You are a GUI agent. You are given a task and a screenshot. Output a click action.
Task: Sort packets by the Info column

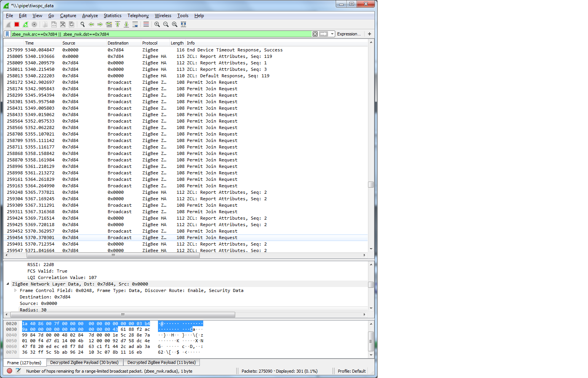tap(277, 43)
